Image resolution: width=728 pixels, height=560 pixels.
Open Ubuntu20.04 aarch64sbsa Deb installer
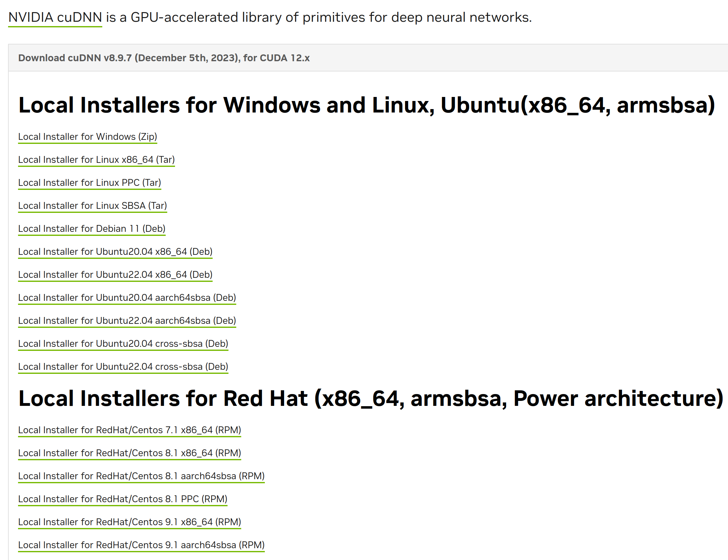coord(127,298)
